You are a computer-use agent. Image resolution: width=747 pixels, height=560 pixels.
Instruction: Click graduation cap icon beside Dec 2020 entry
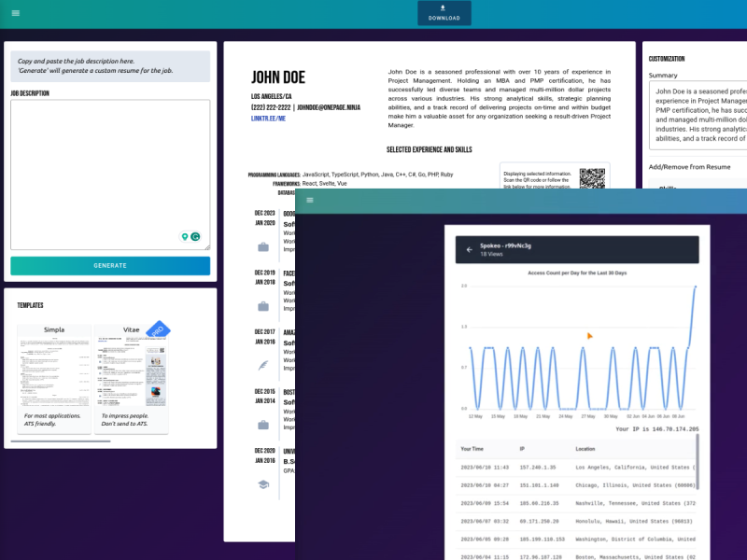point(263,484)
